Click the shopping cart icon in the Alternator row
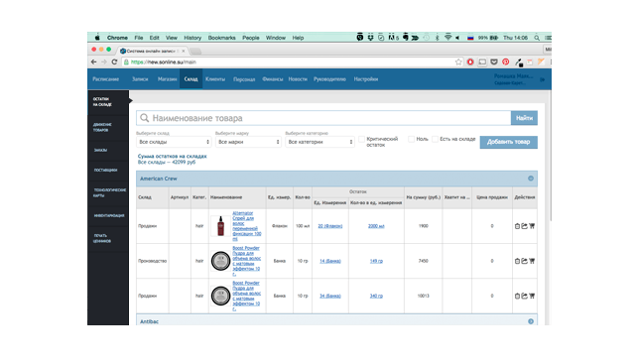Screen dimensions: 635x364 [x=532, y=226]
